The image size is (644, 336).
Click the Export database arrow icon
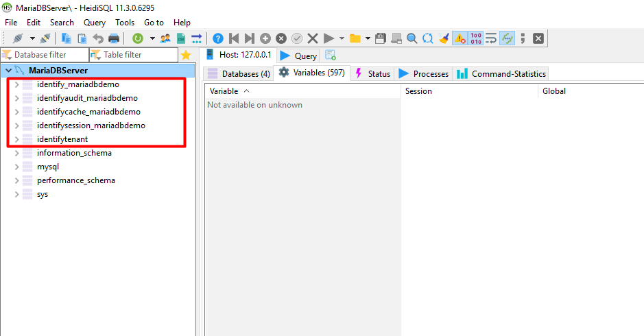[197, 38]
